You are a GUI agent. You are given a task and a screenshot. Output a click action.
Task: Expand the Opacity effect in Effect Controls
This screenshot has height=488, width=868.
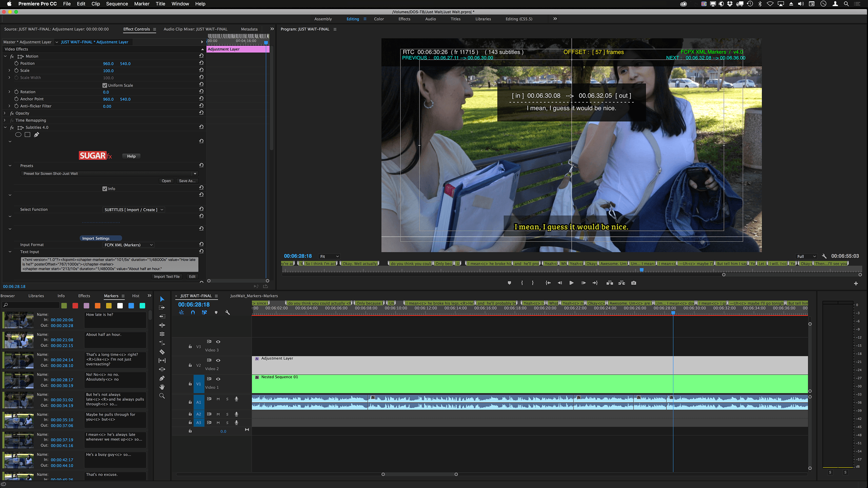[x=5, y=113]
